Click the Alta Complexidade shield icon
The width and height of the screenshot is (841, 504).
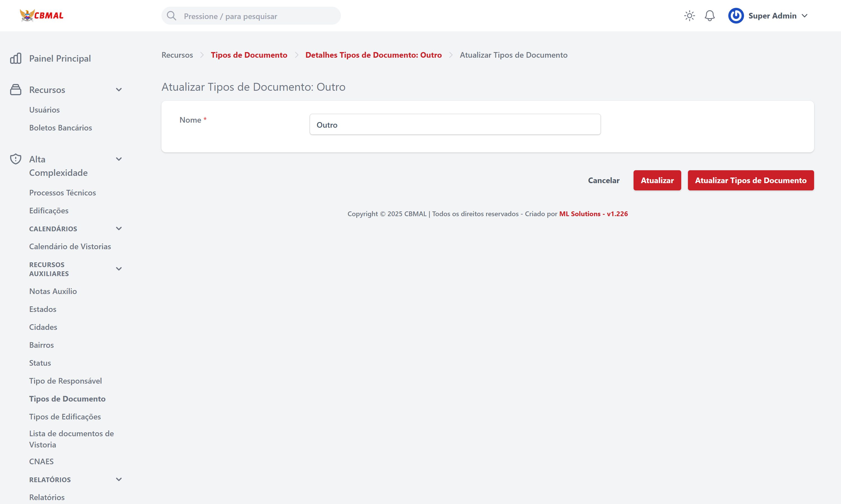(x=16, y=159)
